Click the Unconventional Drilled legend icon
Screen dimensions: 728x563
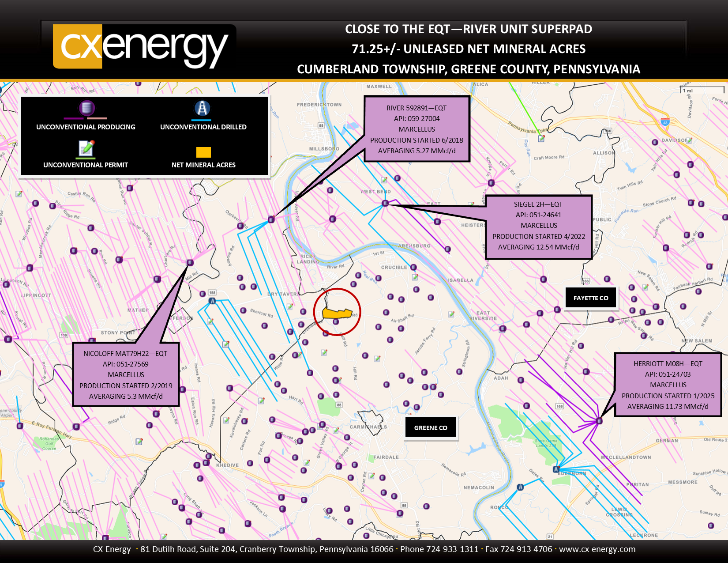coord(202,108)
